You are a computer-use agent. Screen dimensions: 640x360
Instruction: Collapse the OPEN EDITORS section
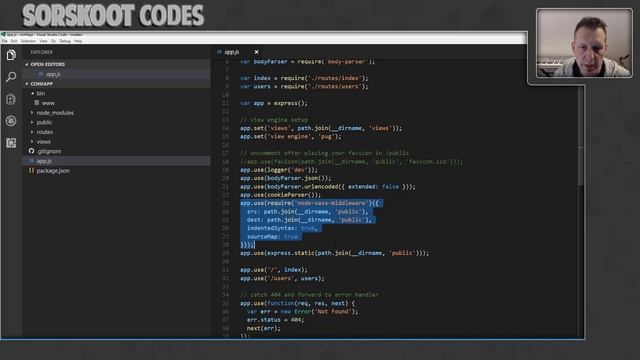tap(27, 64)
